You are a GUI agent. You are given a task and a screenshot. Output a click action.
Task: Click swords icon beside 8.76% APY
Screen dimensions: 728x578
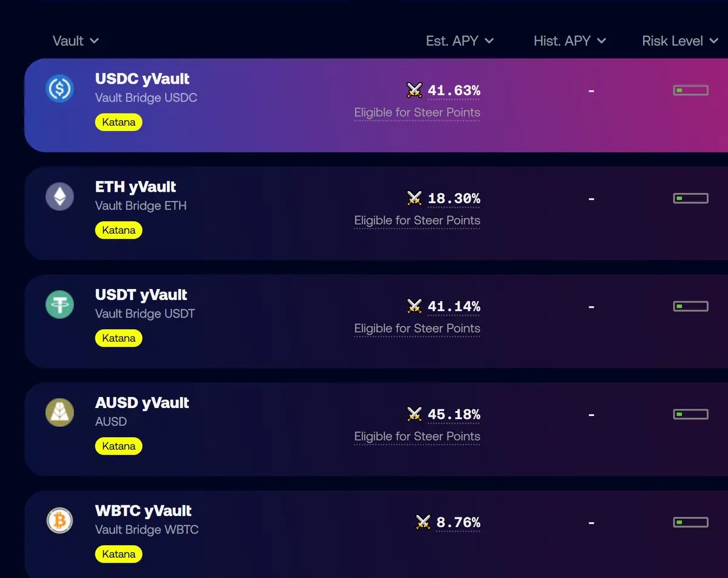tap(423, 522)
